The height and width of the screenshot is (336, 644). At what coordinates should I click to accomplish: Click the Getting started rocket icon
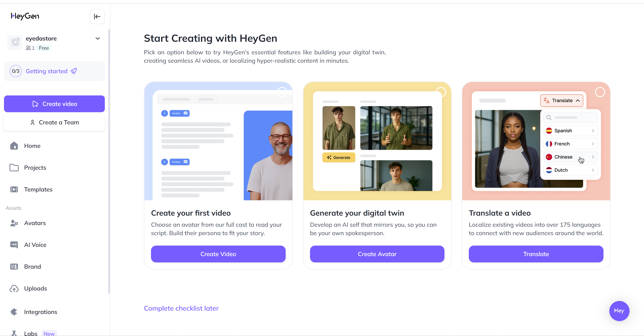click(x=74, y=71)
